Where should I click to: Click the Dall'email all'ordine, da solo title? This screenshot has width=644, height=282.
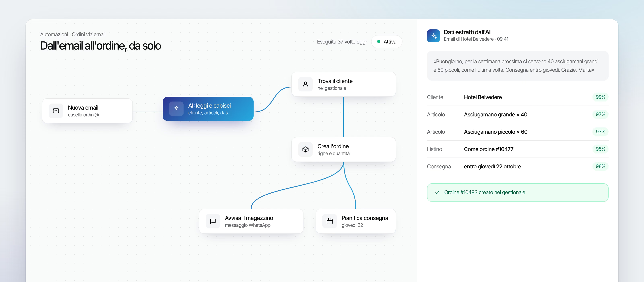pyautogui.click(x=100, y=46)
